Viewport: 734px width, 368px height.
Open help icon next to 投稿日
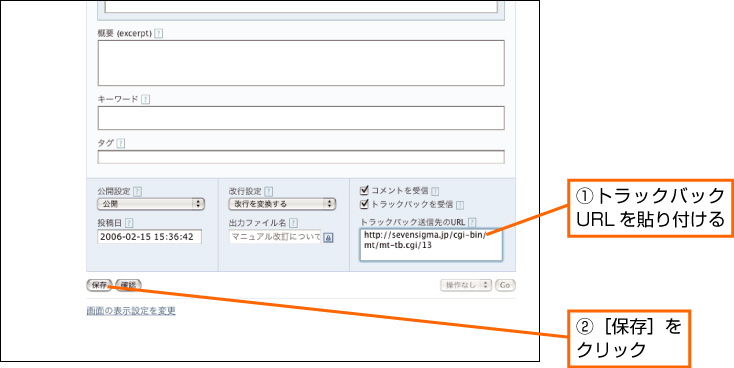[129, 223]
